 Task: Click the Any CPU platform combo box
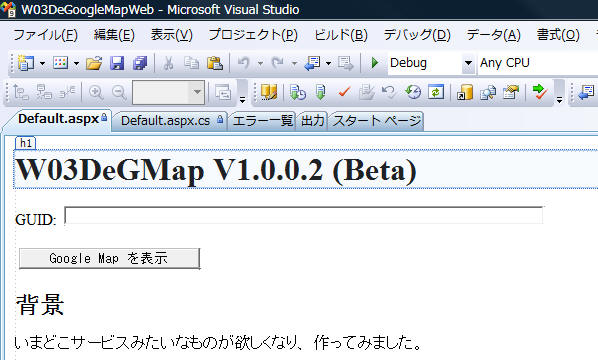pyautogui.click(x=538, y=63)
